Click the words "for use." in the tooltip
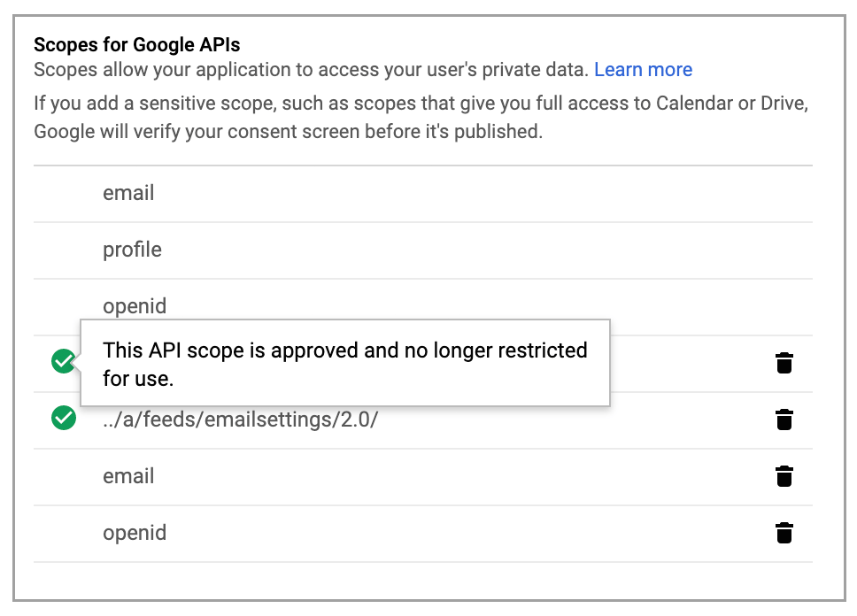Image resolution: width=857 pixels, height=616 pixels. [137, 380]
